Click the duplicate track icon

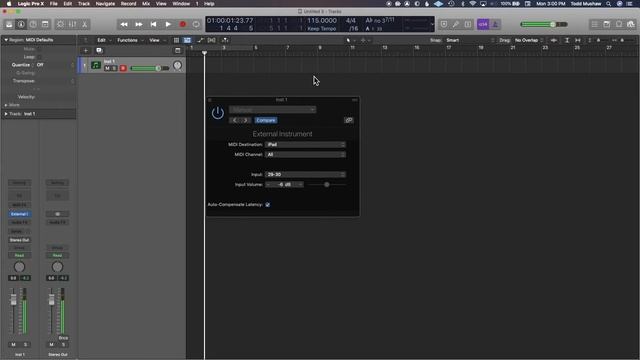pyautogui.click(x=99, y=51)
